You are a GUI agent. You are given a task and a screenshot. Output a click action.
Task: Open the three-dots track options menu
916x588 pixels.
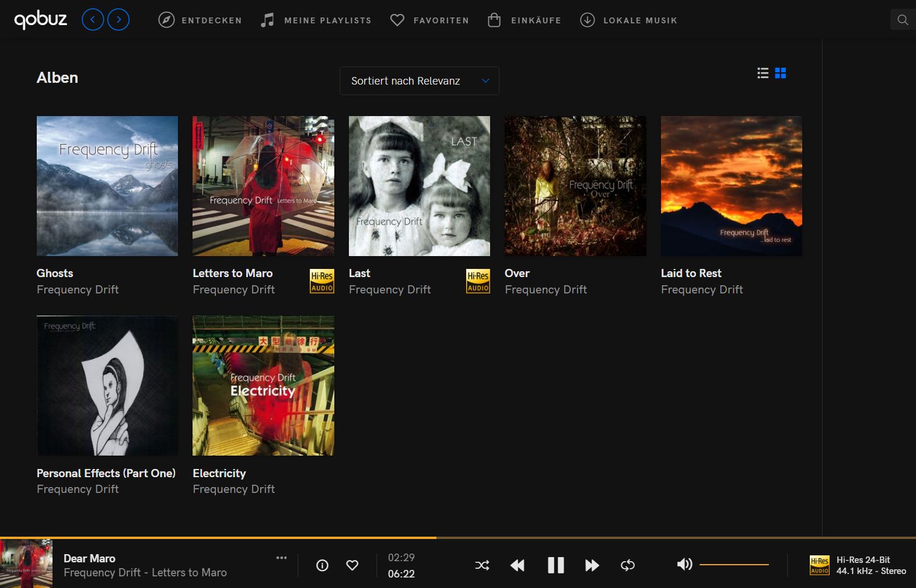pos(281,558)
